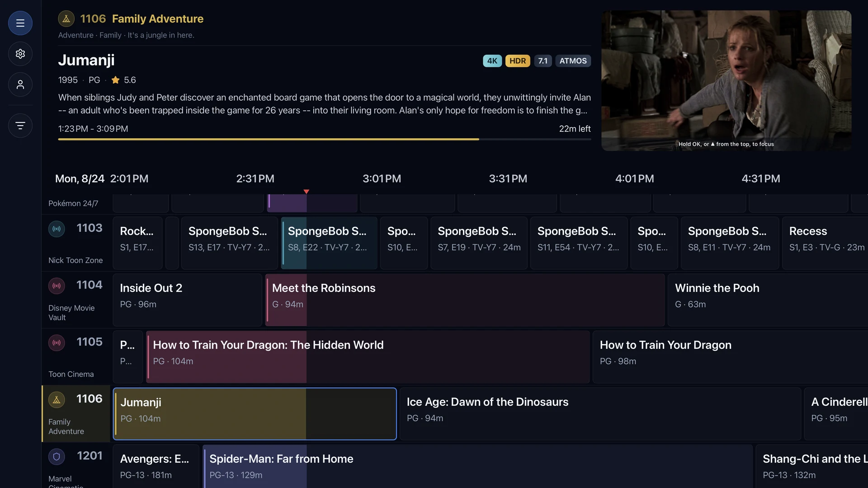The width and height of the screenshot is (868, 488).
Task: Select Rock... S1, E17 program
Action: (137, 243)
